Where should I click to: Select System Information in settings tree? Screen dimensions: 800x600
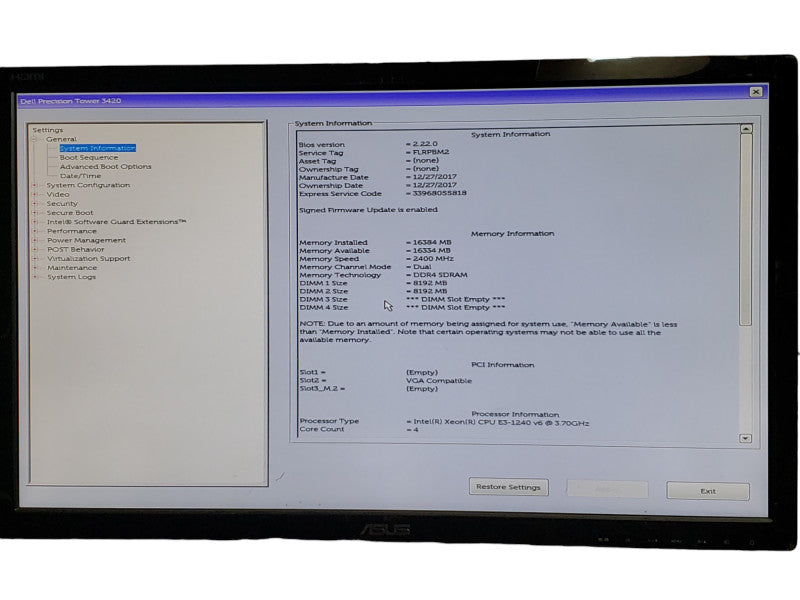click(97, 148)
